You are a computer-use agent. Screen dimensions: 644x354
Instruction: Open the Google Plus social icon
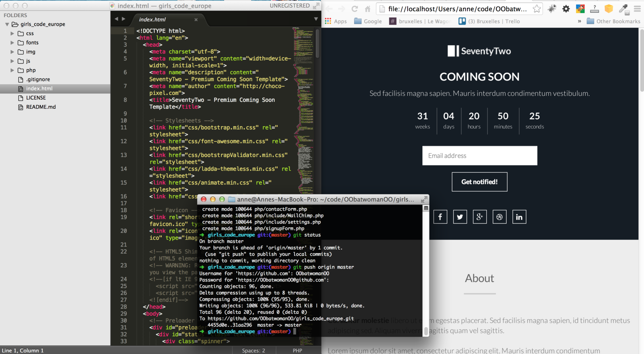(480, 217)
